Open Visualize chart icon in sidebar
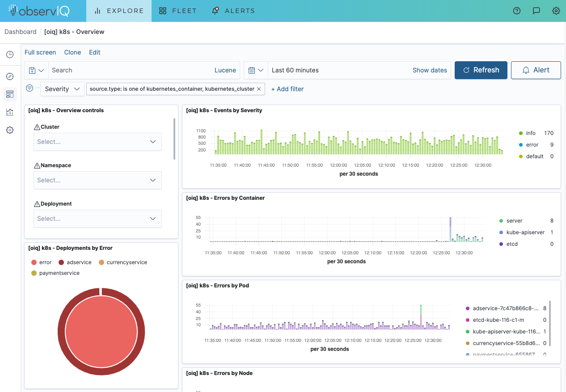566x392 pixels. point(10,112)
